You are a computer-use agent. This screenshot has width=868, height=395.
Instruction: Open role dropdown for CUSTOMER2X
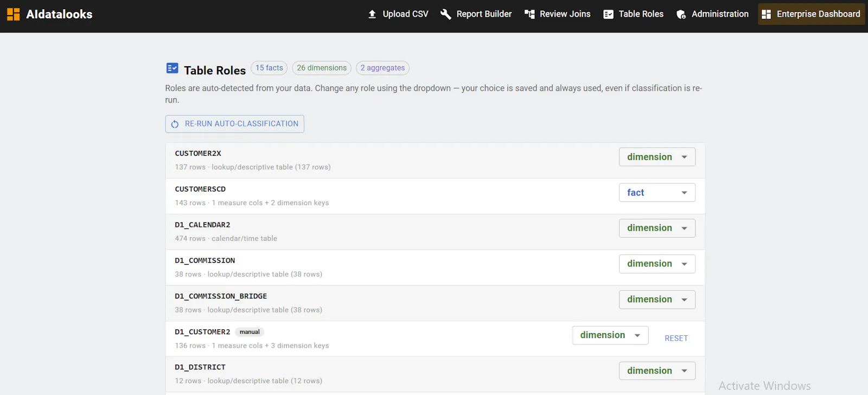pos(657,157)
